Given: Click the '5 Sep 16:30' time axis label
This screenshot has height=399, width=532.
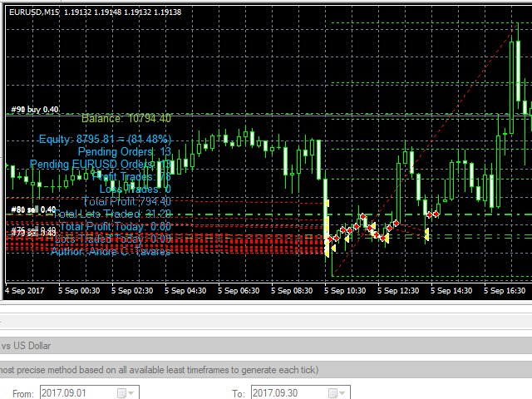Looking at the screenshot, I should point(505,291).
